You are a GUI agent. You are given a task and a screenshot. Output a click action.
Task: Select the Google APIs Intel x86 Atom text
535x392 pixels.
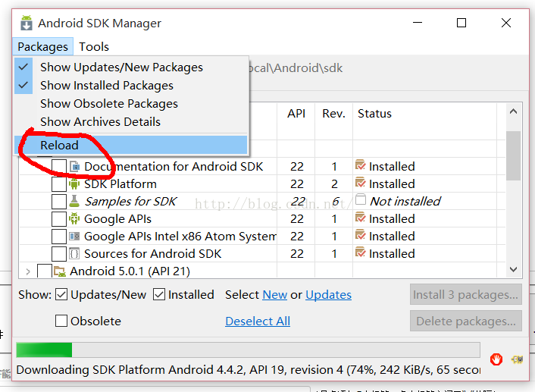180,237
